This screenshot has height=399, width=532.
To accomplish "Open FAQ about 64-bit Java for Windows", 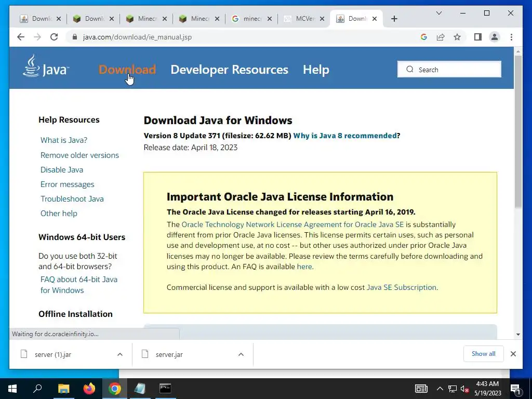I will 79,285.
